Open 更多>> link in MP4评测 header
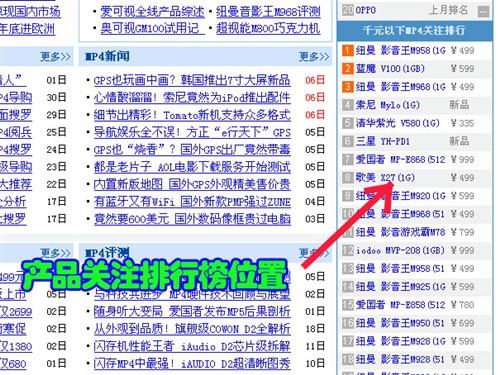The width and height of the screenshot is (500, 375). (314, 253)
